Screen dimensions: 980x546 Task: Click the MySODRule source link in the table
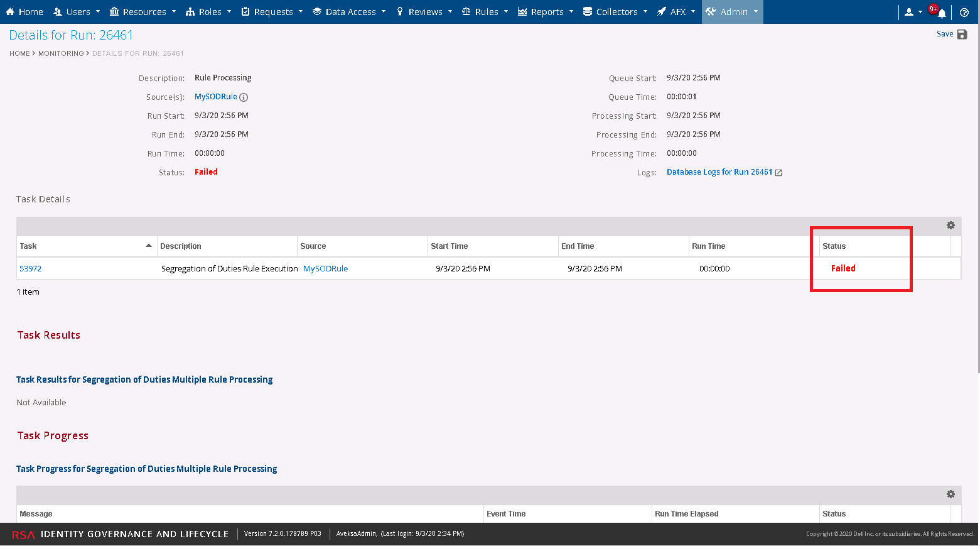(325, 268)
